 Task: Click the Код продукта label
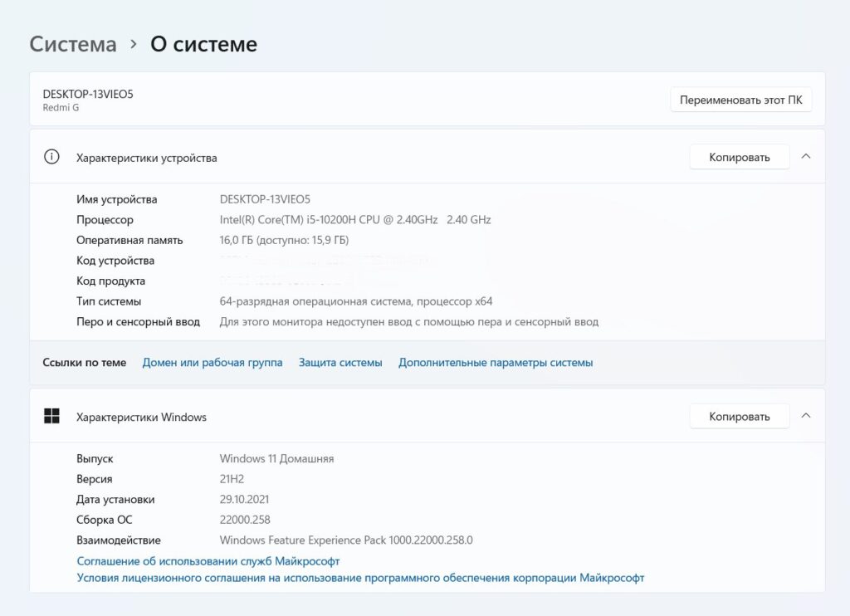[110, 281]
